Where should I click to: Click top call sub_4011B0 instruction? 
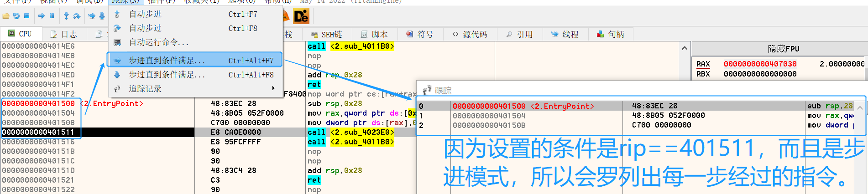coord(350,46)
